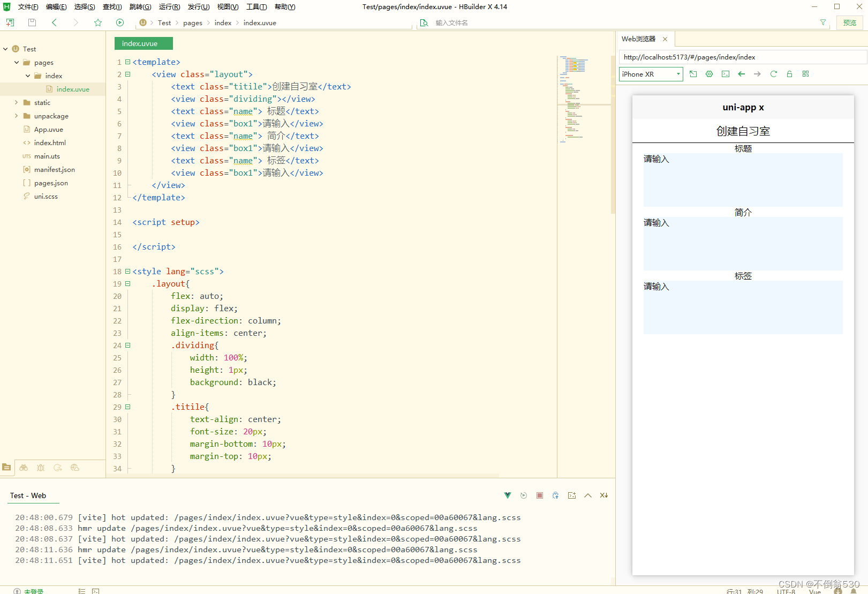Click the rotate screen browser icon
The height and width of the screenshot is (594, 868).
click(x=693, y=74)
